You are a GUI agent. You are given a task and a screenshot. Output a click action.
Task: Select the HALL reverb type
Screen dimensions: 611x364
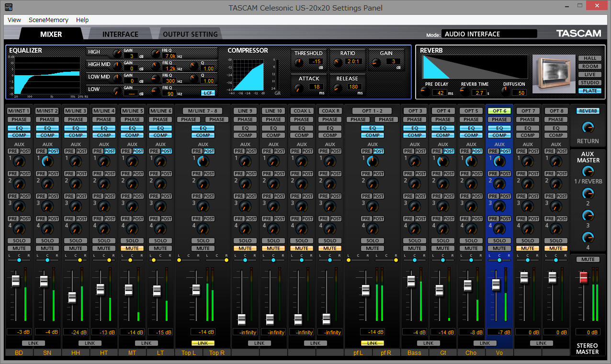(x=590, y=58)
